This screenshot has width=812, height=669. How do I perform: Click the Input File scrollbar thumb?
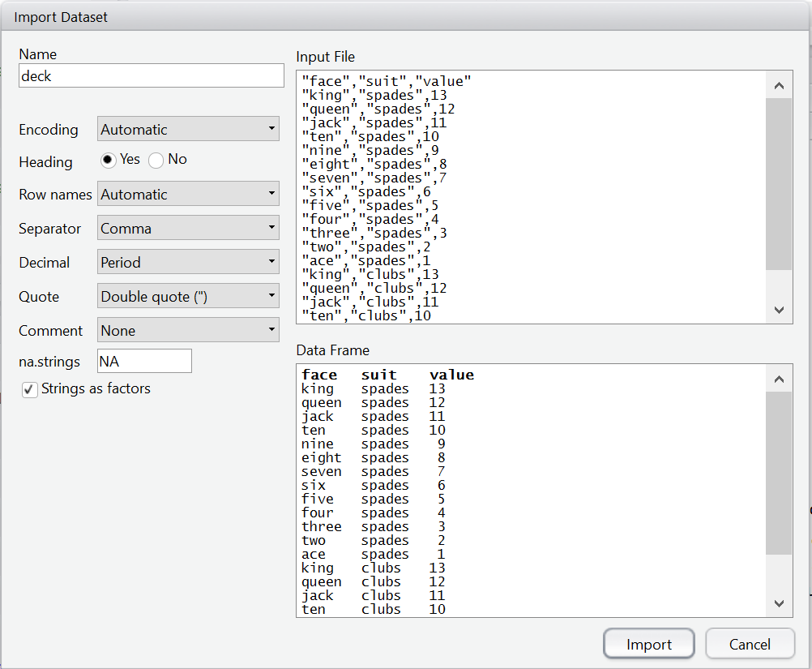[x=778, y=184]
